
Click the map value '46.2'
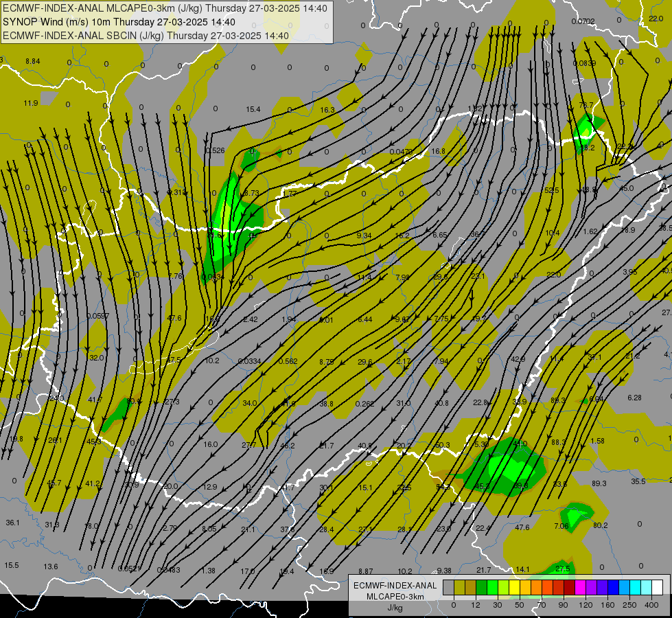(x=287, y=446)
